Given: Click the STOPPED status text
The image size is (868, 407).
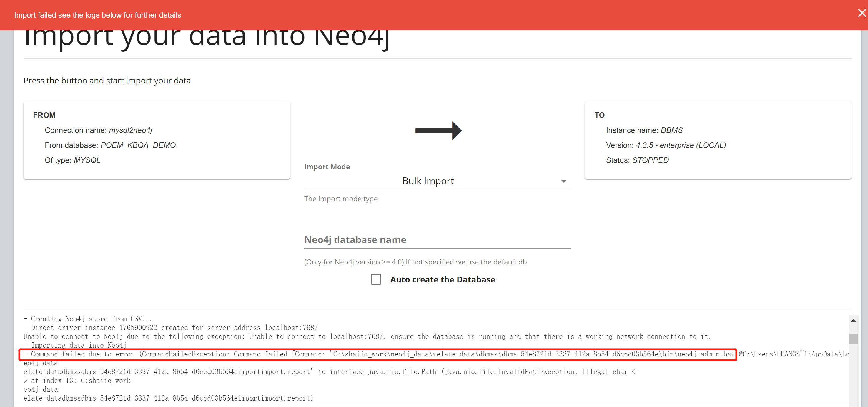Looking at the screenshot, I should click(650, 160).
